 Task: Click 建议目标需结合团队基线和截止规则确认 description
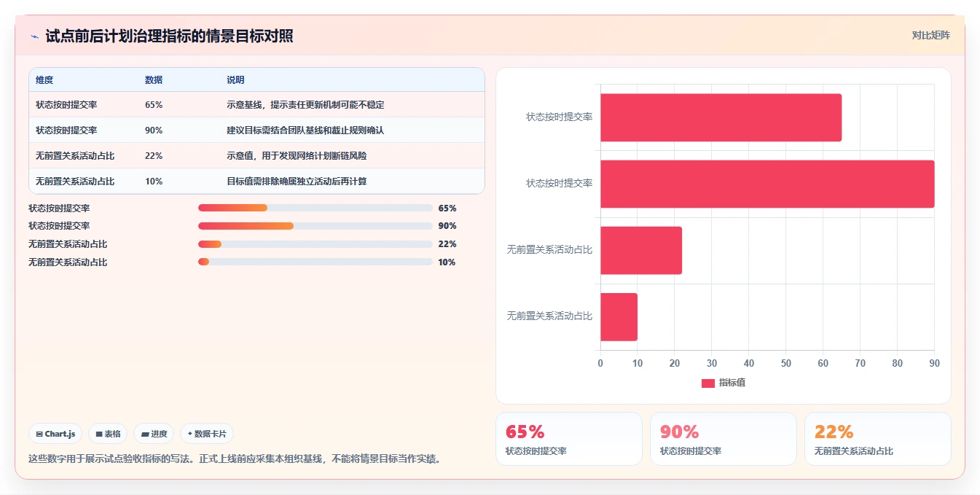305,130
